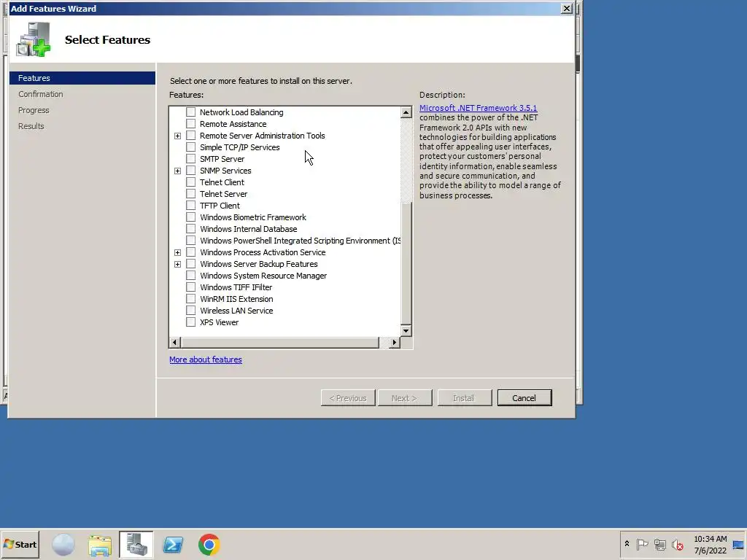Open Server Manager from the taskbar
Screen dimensions: 747x560
(136, 545)
